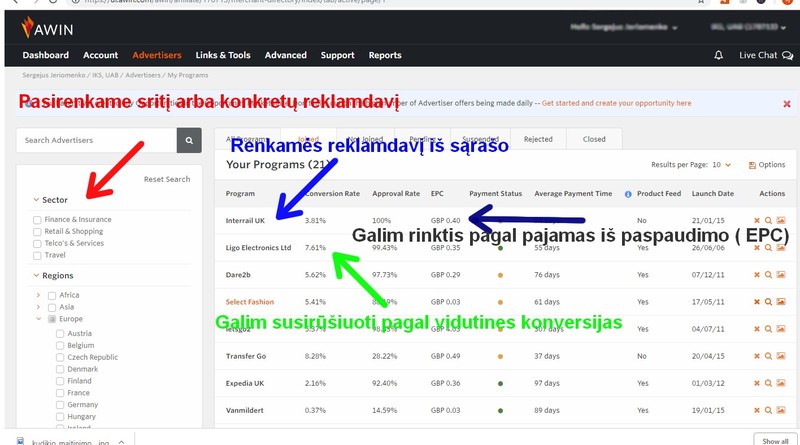The width and height of the screenshot is (800, 445).
Task: Check Telco's & Services sector
Action: point(37,243)
